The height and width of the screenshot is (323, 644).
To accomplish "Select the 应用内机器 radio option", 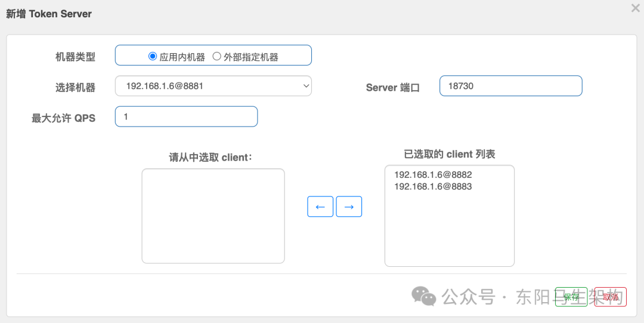I will coord(153,56).
